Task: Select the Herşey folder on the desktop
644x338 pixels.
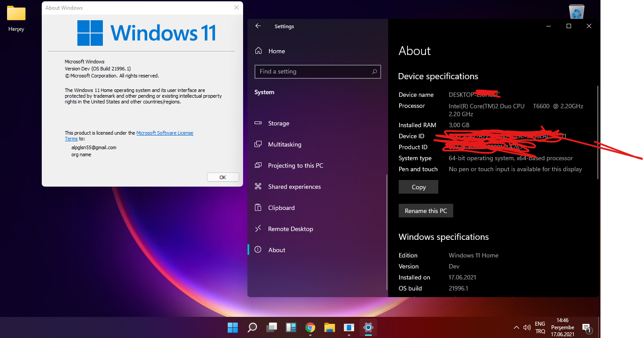Action: (16, 19)
